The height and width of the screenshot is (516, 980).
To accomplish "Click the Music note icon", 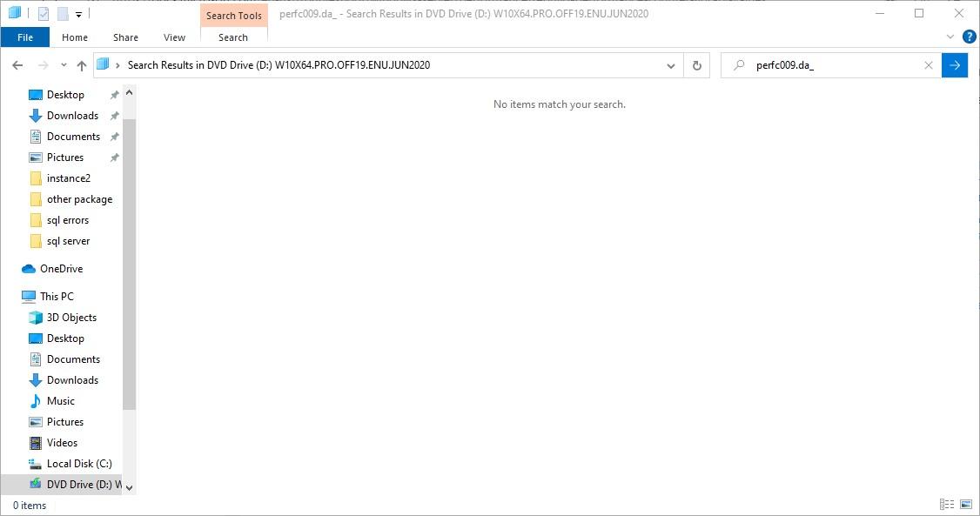I will 36,401.
